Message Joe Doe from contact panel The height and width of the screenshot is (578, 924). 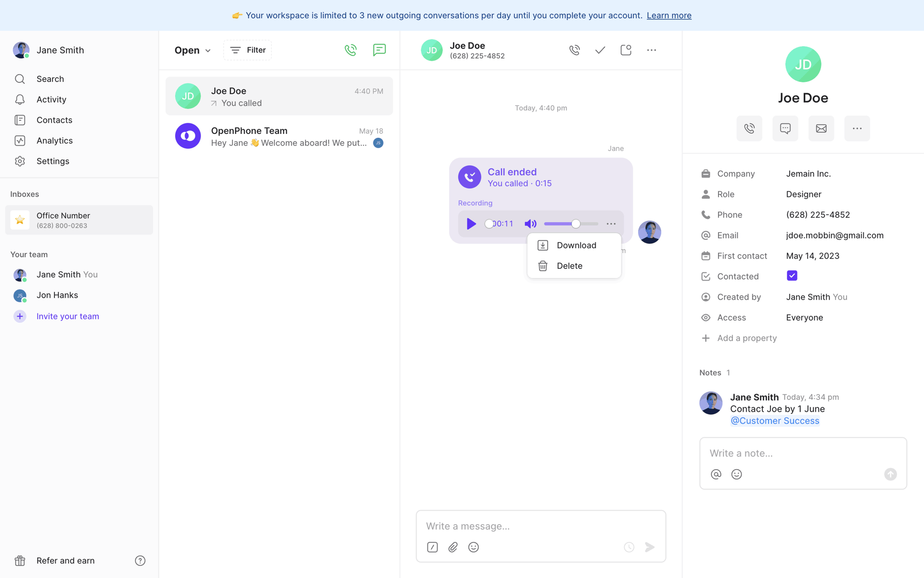(x=785, y=128)
